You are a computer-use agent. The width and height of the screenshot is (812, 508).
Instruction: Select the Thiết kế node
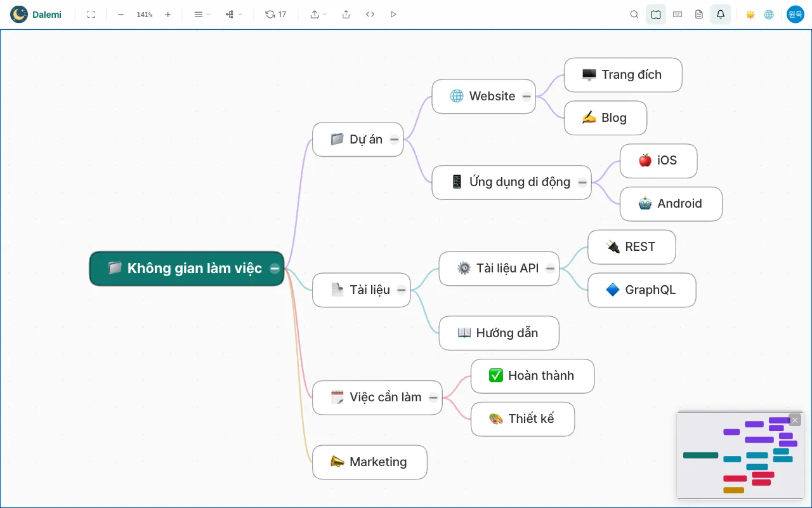[x=523, y=419]
